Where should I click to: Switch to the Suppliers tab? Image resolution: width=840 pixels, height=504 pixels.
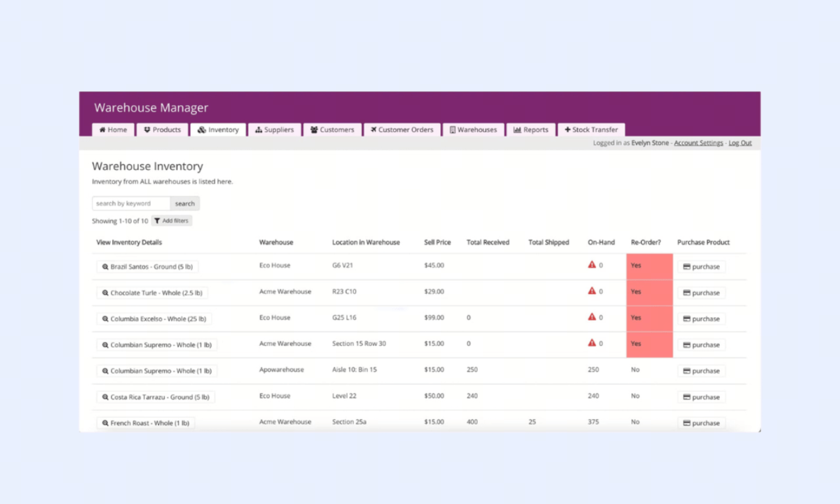pyautogui.click(x=274, y=130)
